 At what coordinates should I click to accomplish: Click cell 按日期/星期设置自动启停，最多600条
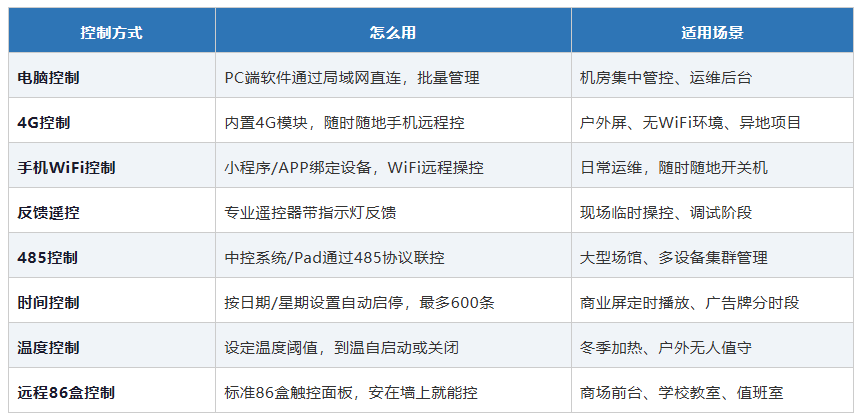(393, 300)
